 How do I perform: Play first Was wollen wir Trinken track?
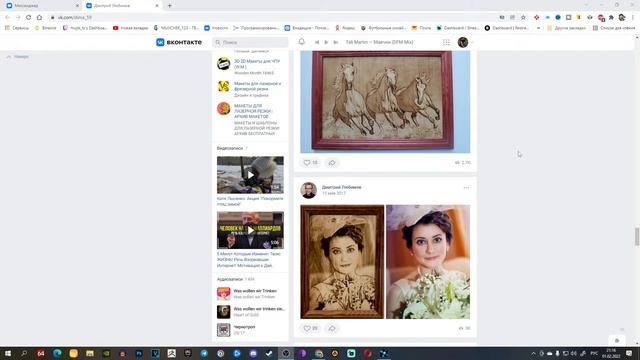(224, 293)
